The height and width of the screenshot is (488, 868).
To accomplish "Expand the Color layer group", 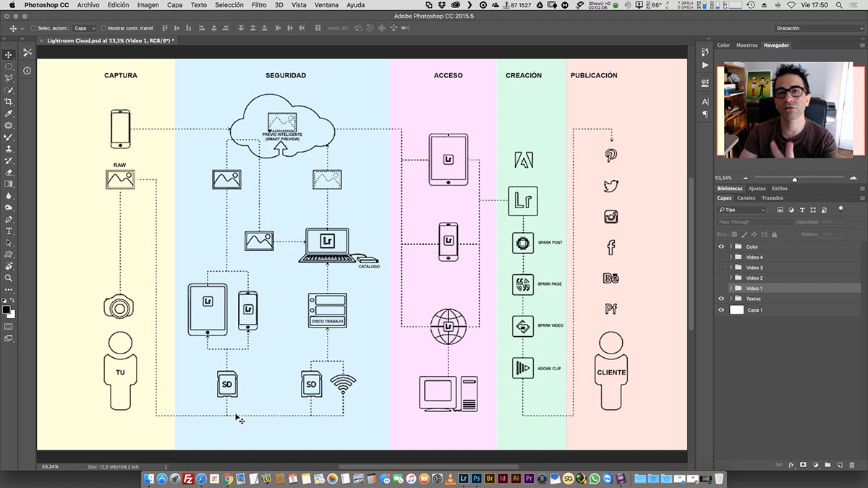I will [731, 247].
